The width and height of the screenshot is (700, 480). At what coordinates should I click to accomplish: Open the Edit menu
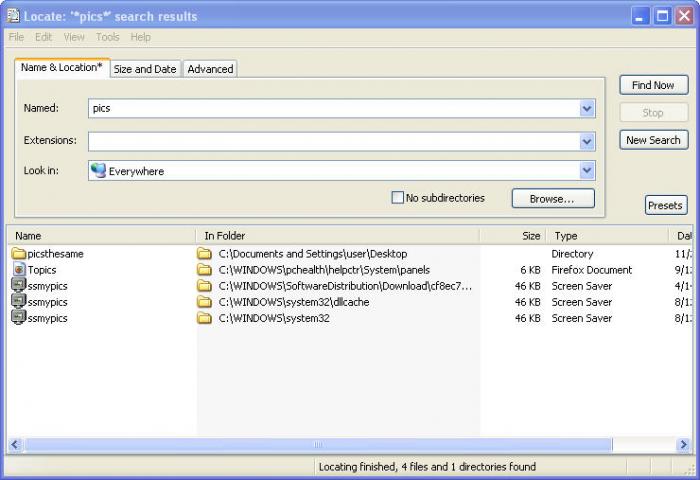point(43,37)
